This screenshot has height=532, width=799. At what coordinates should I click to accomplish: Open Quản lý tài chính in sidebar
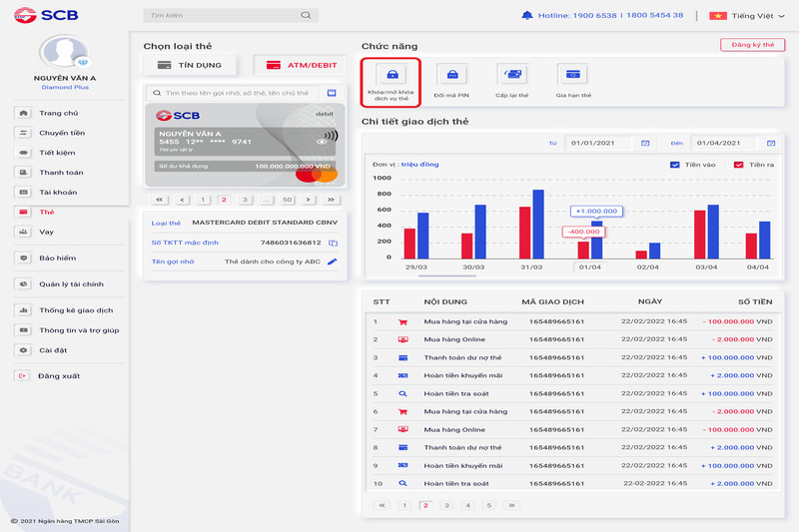point(69,284)
